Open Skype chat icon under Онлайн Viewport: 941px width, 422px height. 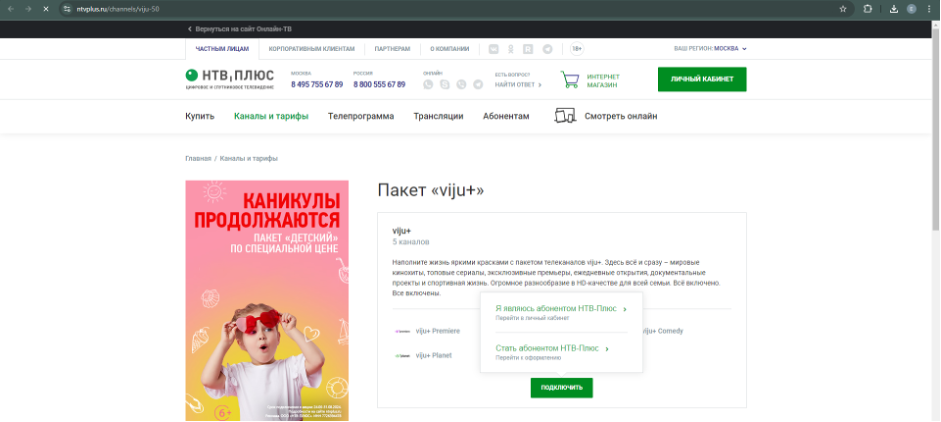click(445, 85)
